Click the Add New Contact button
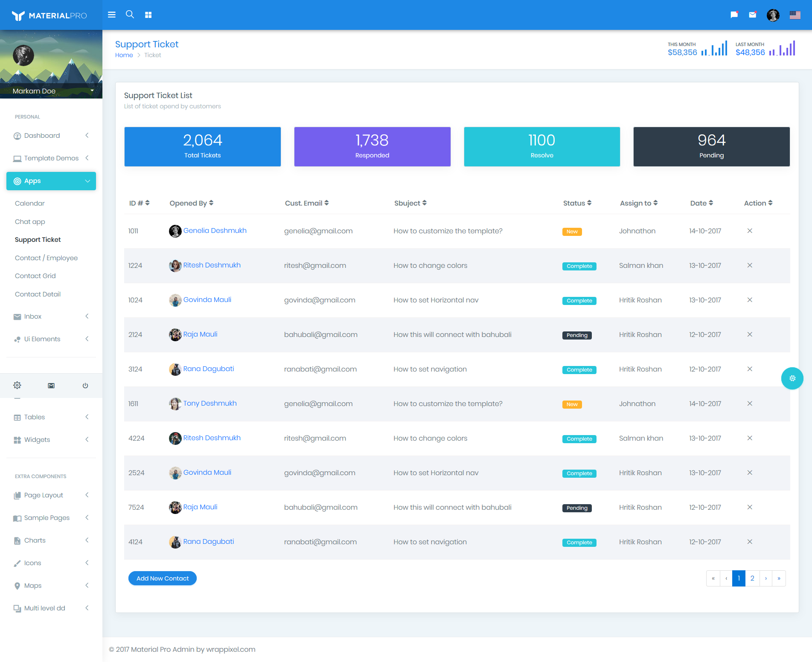This screenshot has width=812, height=662. [x=162, y=578]
